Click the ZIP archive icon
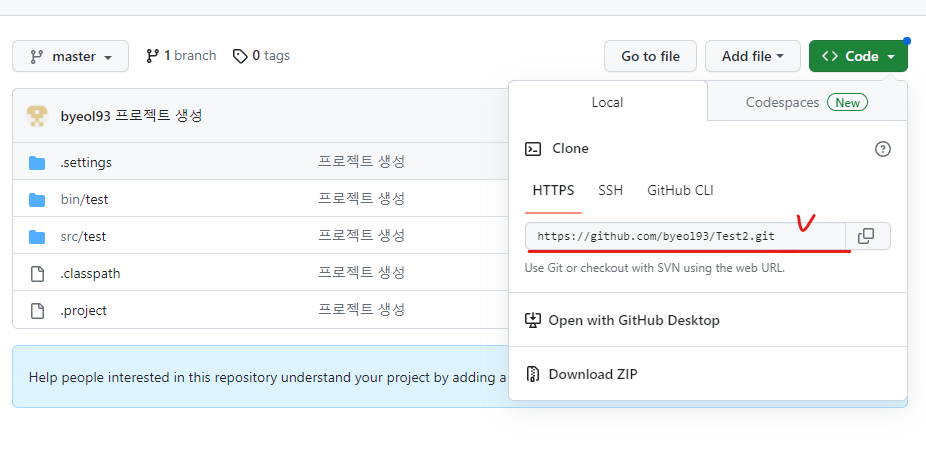This screenshot has width=926, height=458. coord(533,374)
